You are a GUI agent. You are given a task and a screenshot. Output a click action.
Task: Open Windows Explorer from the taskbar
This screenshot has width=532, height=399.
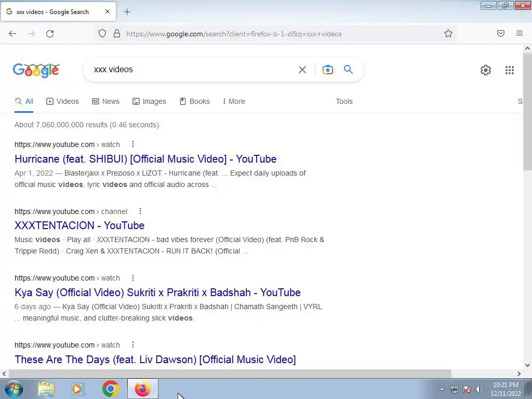[x=46, y=389]
